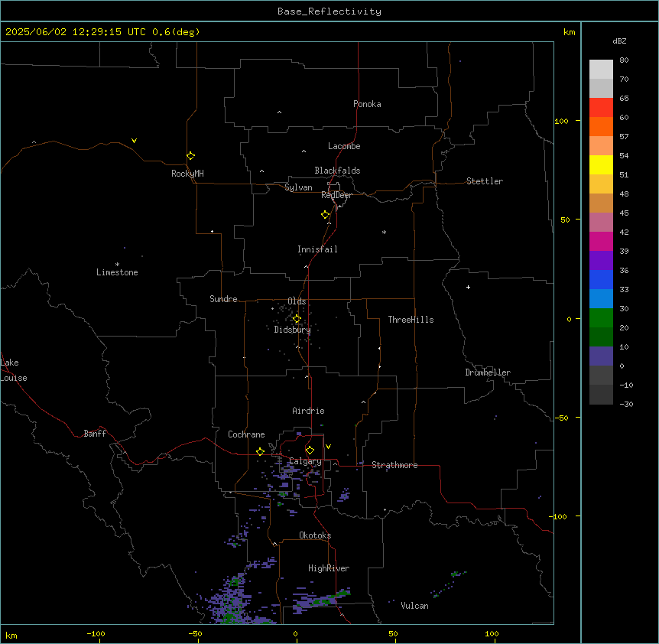This screenshot has width=659, height=644.
Task: Click the yellow diamond marker above RockyMH
Action: point(191,156)
